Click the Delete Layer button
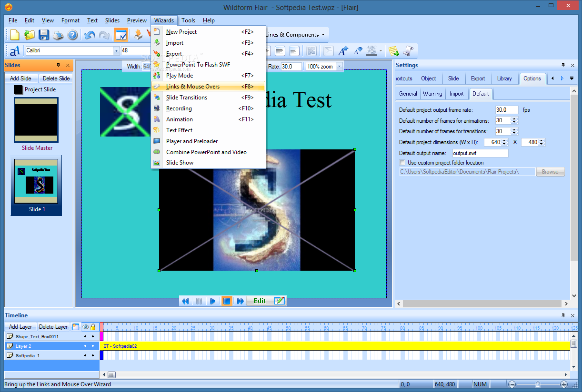This screenshot has width=582, height=392. (53, 327)
